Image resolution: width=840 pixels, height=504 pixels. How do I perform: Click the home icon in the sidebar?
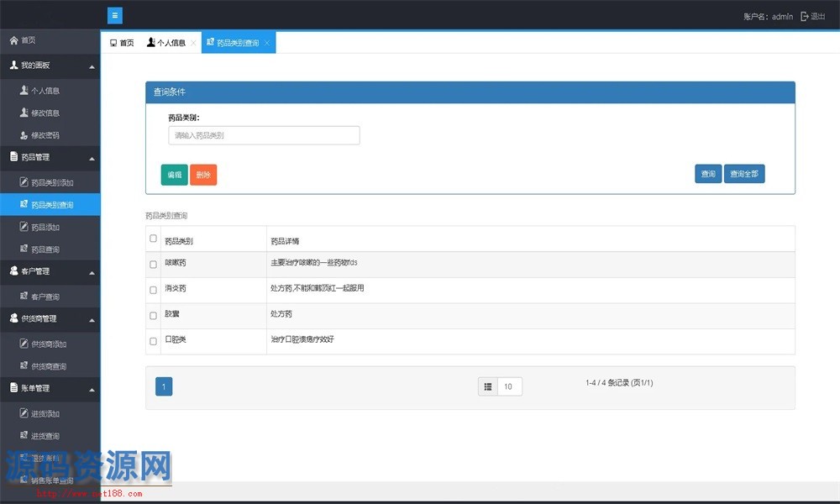click(x=13, y=40)
